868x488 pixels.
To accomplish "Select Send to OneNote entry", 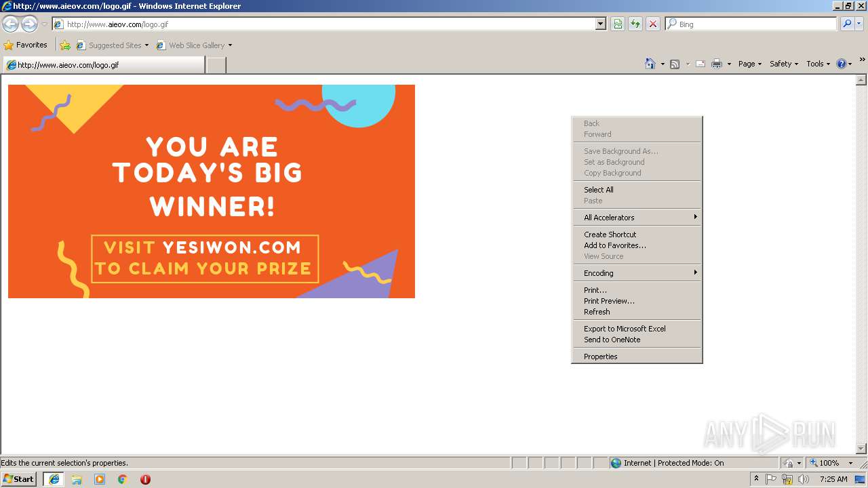I will click(637, 340).
